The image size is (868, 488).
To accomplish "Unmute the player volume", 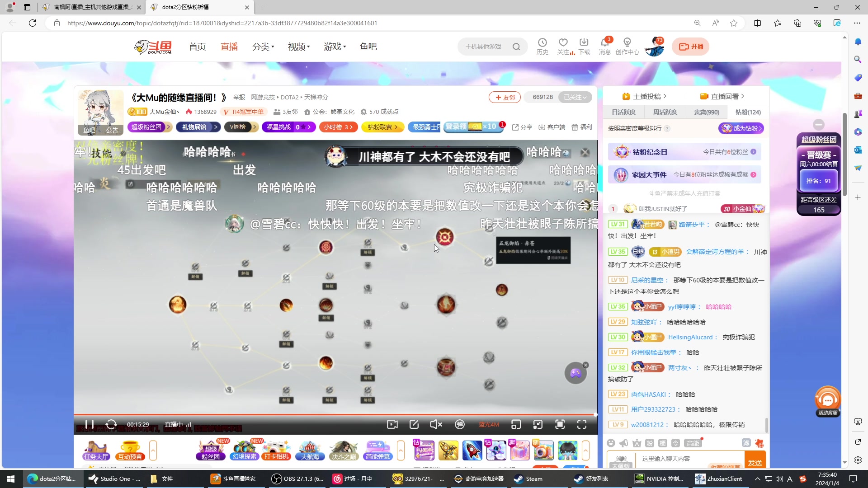I will click(x=436, y=424).
